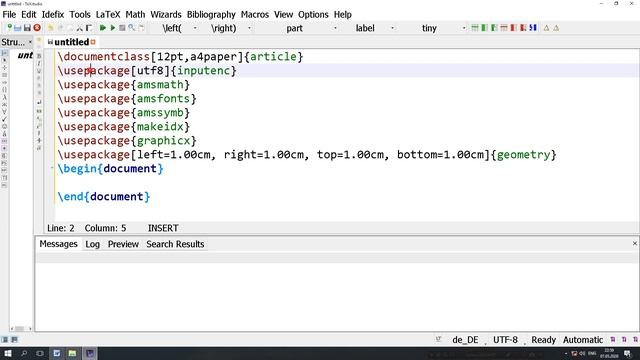Click the first warning triangle icon
This screenshot has width=640, height=360.
547,28
